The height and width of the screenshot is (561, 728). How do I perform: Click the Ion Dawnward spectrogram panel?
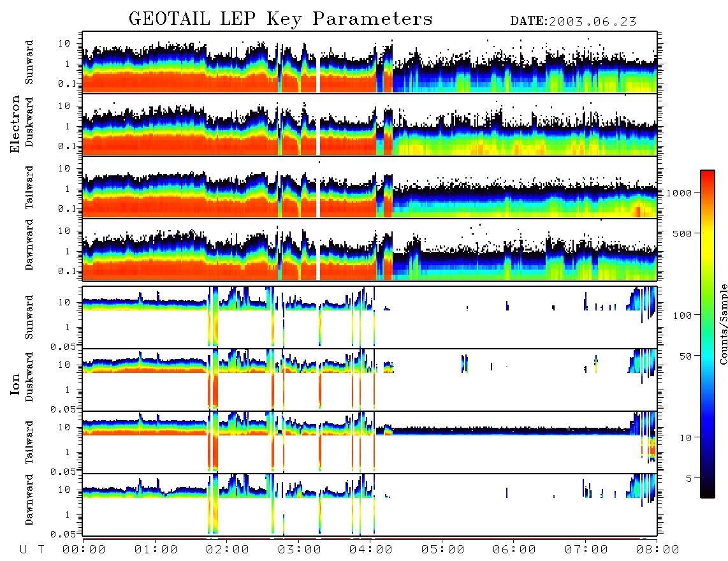click(x=370, y=505)
